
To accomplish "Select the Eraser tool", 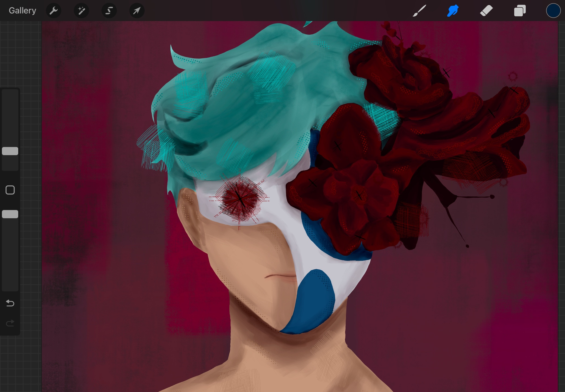I will pyautogui.click(x=486, y=11).
